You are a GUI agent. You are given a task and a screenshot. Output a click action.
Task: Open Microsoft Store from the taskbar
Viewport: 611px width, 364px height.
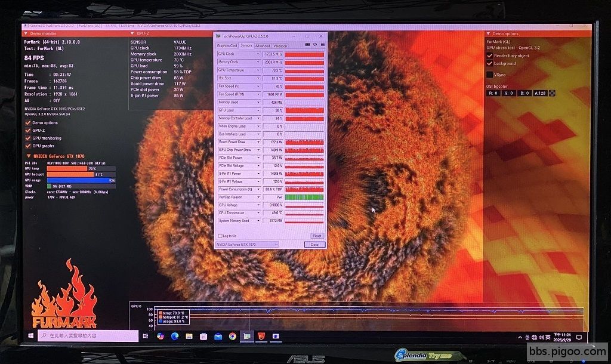point(203,336)
